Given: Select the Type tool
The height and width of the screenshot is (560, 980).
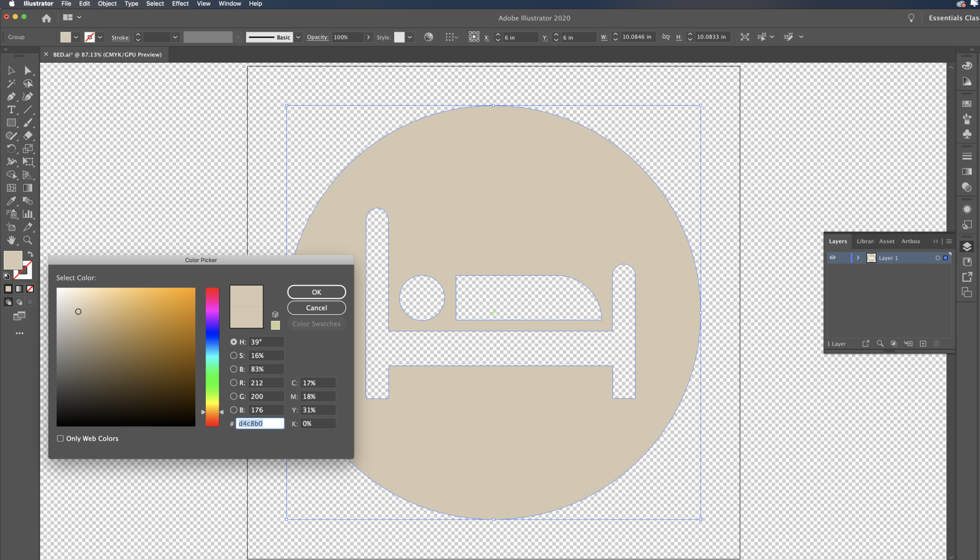Looking at the screenshot, I should point(11,110).
